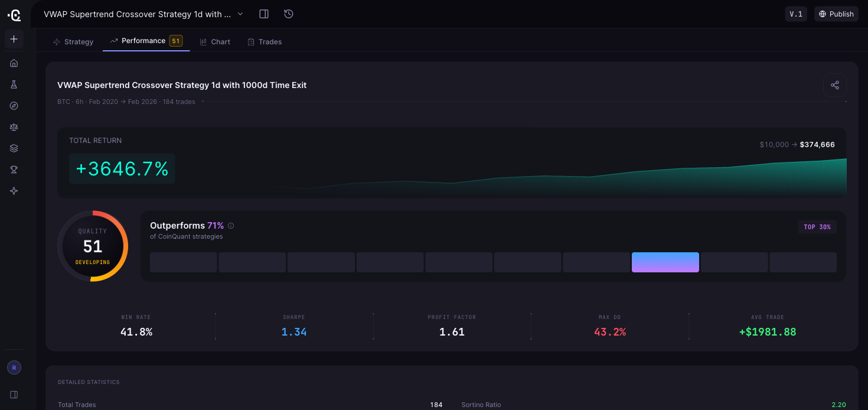Click the V.1 version button
The height and width of the screenshot is (410, 868).
796,14
